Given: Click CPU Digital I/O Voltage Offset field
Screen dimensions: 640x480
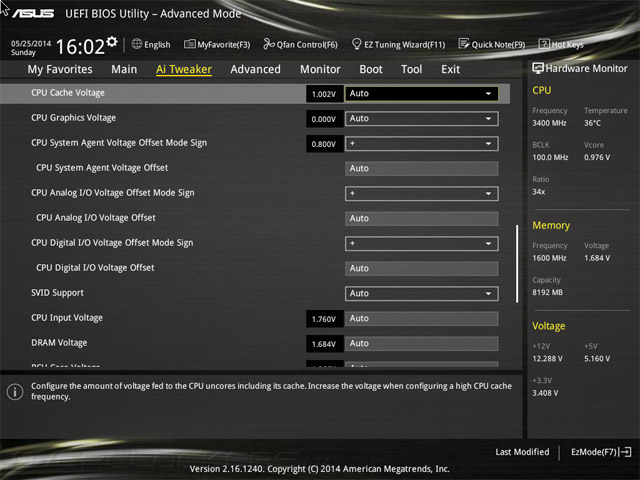Looking at the screenshot, I should point(421,269).
